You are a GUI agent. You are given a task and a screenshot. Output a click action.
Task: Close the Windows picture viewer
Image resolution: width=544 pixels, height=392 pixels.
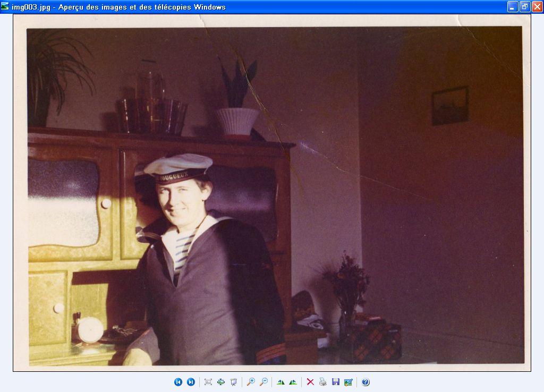click(x=537, y=7)
